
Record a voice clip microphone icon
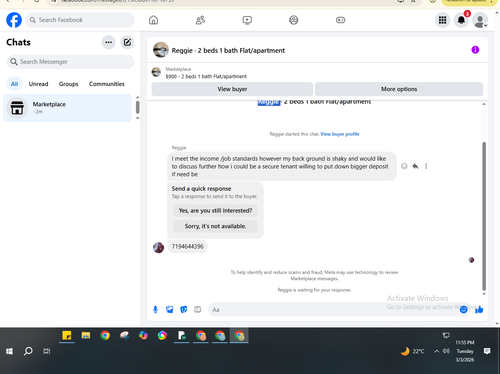point(155,310)
